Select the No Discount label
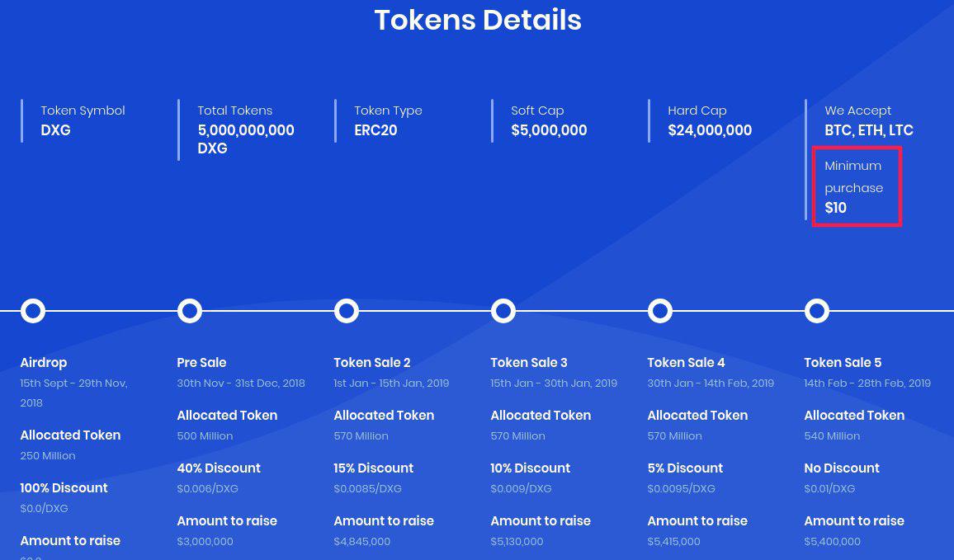 842,468
